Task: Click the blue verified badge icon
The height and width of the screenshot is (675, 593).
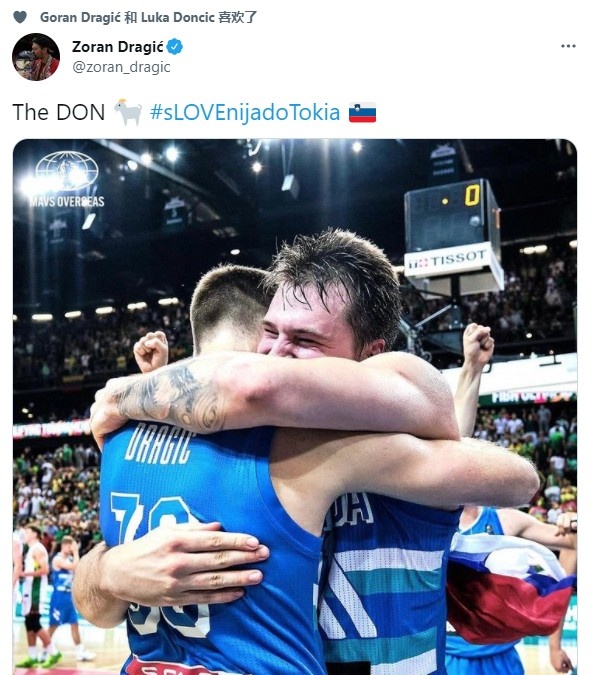Action: [x=174, y=46]
